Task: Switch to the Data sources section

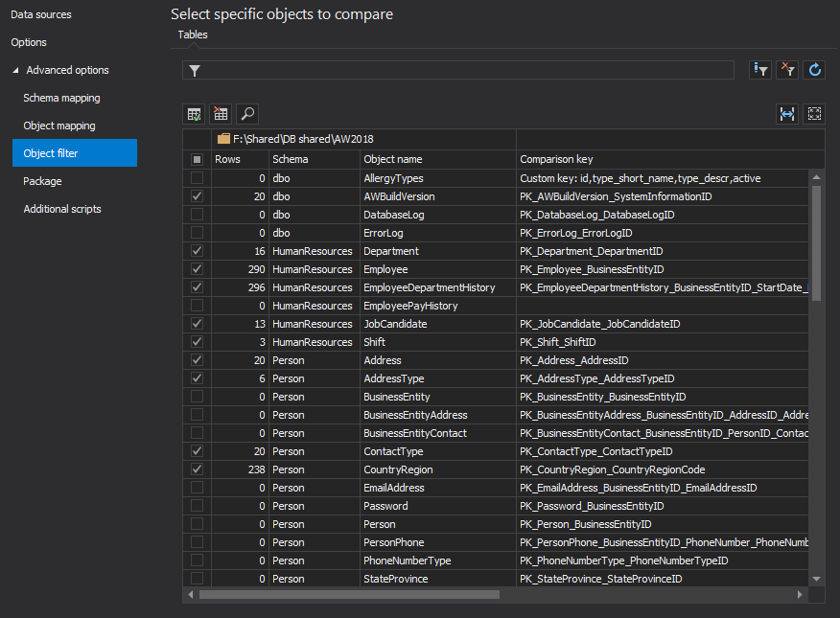Action: click(x=41, y=13)
